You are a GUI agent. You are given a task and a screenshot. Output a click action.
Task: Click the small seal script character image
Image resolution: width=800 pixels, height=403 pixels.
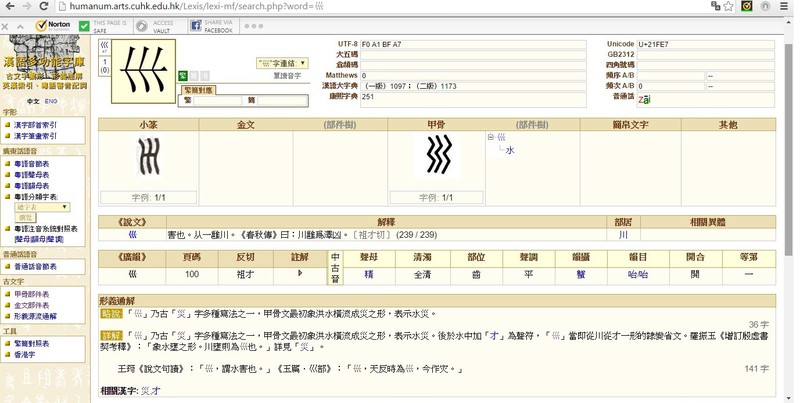(x=148, y=156)
